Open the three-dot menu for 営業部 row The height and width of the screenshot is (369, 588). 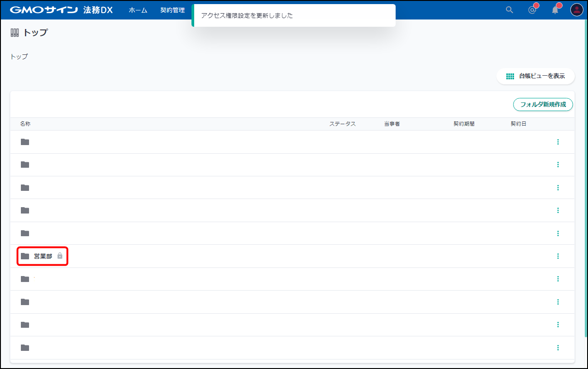point(558,256)
